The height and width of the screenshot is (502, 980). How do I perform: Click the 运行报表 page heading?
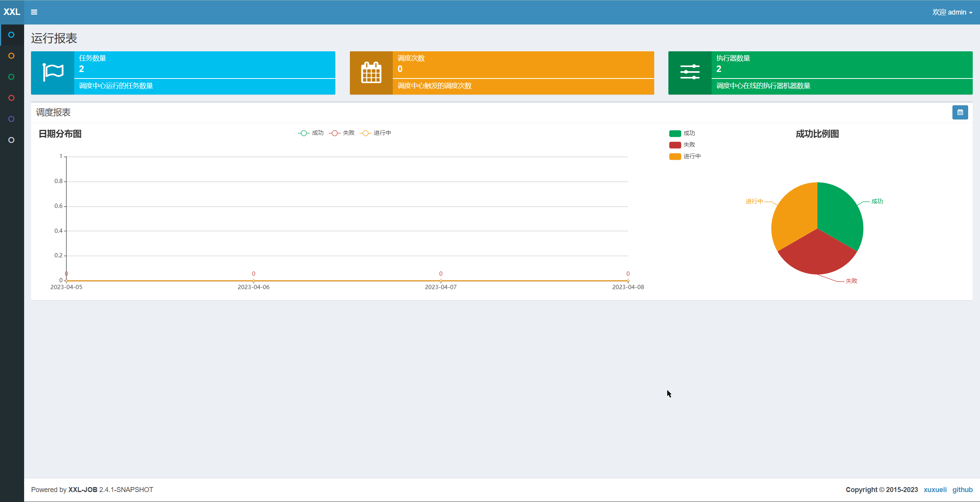pos(54,38)
